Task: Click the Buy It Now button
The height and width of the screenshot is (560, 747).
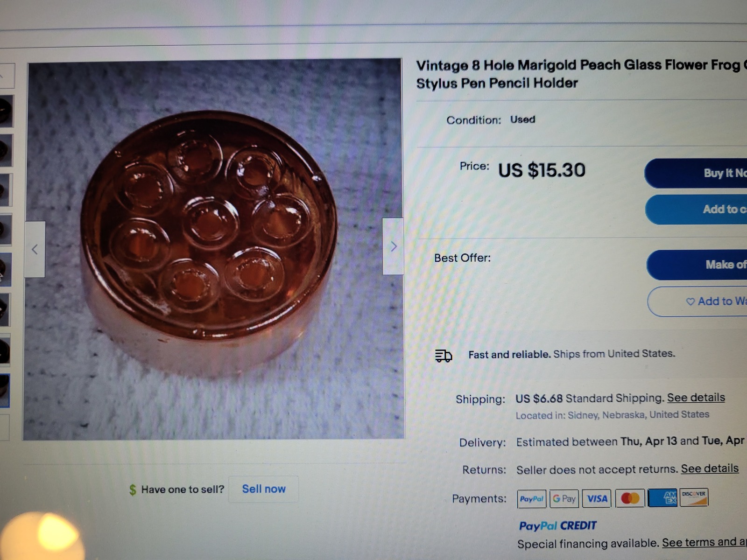Action: pyautogui.click(x=696, y=173)
